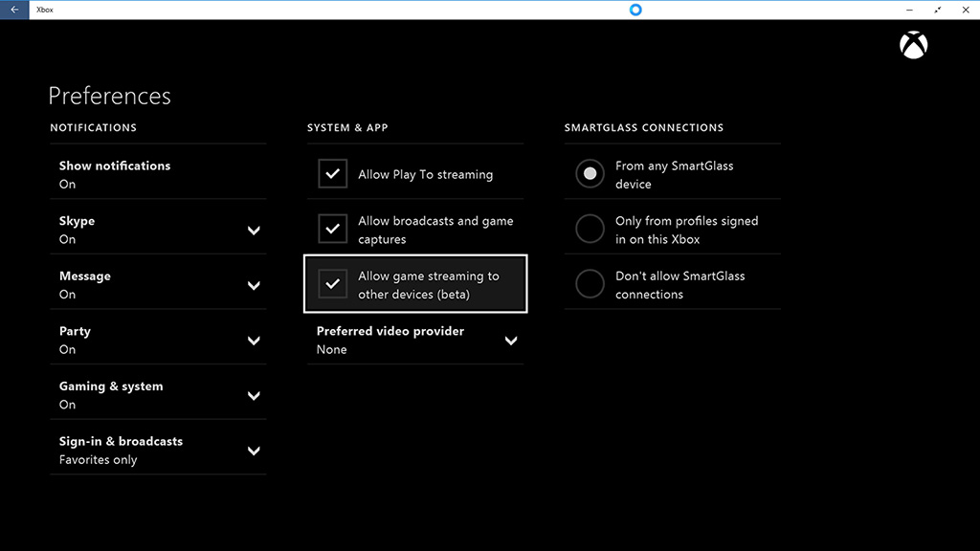Disable Allow game streaming to other devices
This screenshot has width=980, height=551.
333,285
